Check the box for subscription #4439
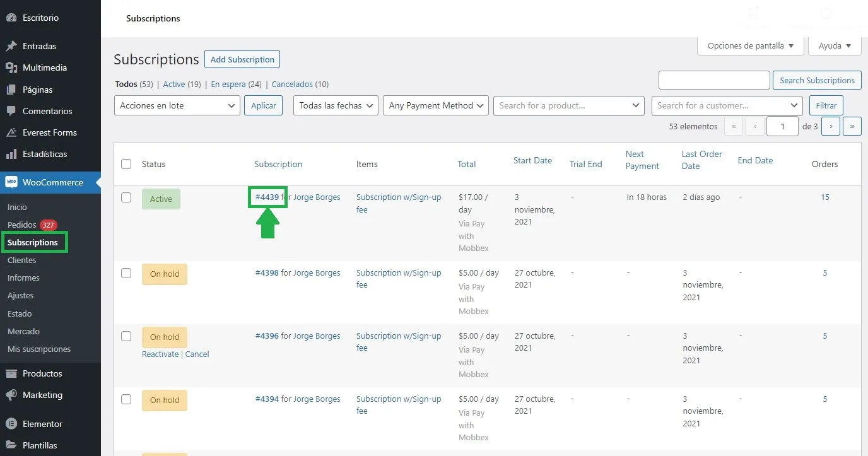Viewport: 868px width, 456px height. (126, 197)
